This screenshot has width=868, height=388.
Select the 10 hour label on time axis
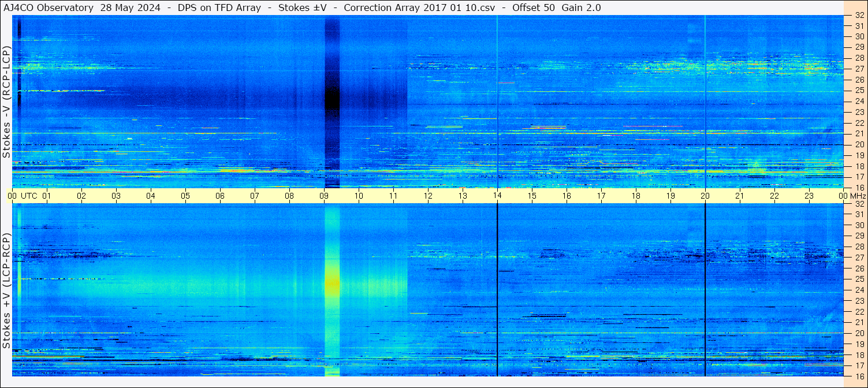(359, 196)
